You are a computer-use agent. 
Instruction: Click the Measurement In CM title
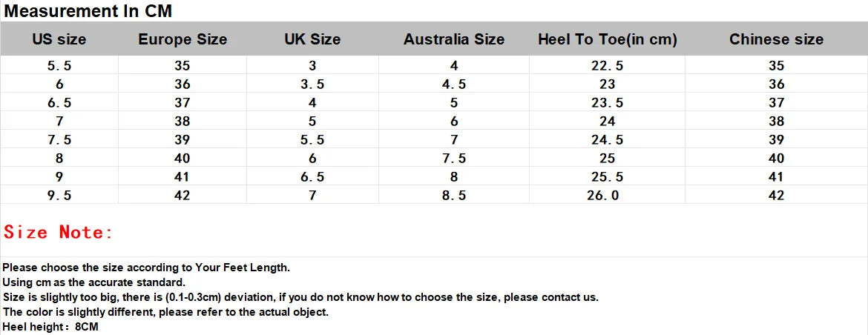coord(88,10)
